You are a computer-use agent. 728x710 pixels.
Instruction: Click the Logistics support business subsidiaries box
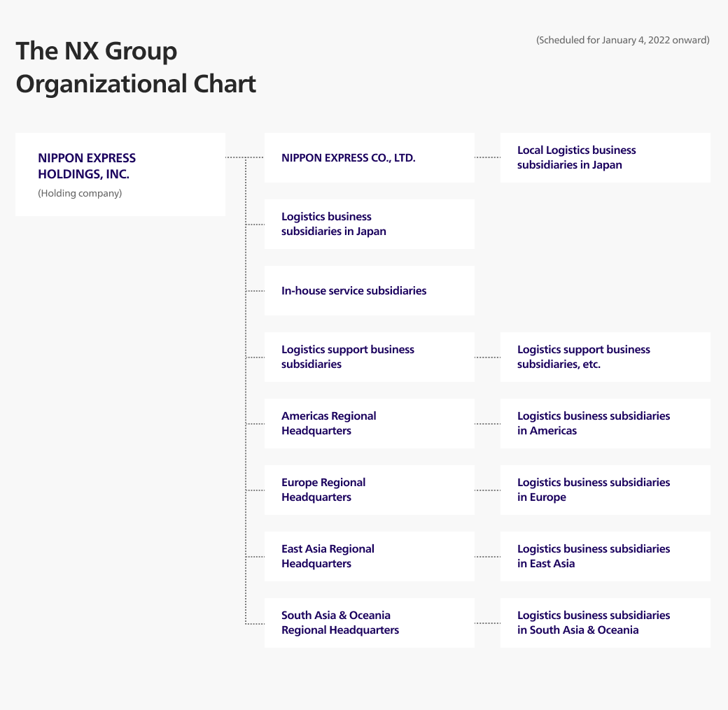(369, 357)
